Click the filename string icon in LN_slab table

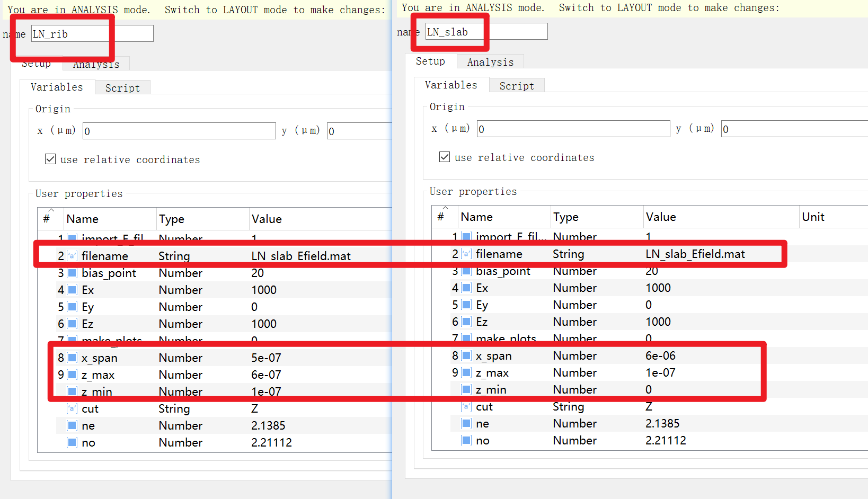pos(466,254)
